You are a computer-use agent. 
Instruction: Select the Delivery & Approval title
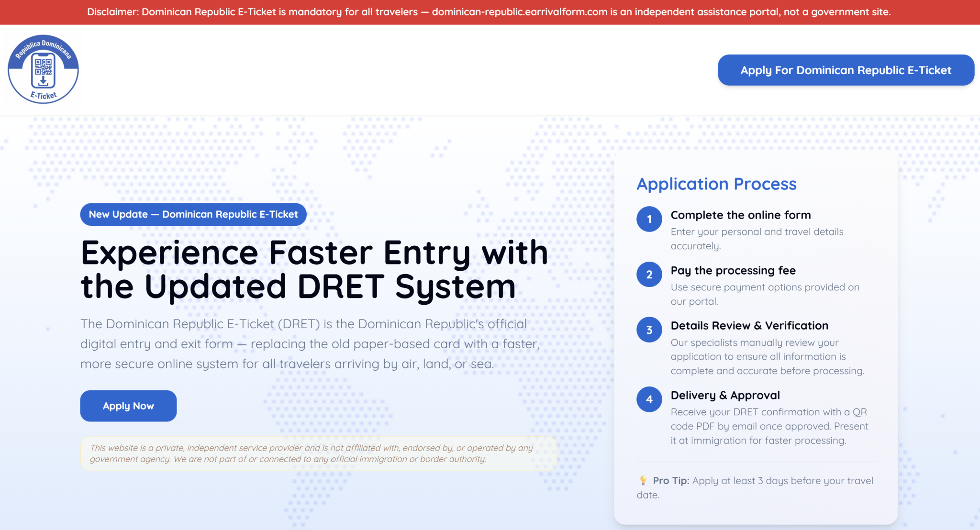coord(725,395)
